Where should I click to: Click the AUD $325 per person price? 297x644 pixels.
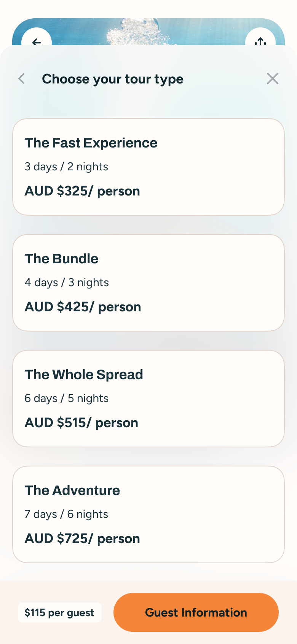(82, 191)
